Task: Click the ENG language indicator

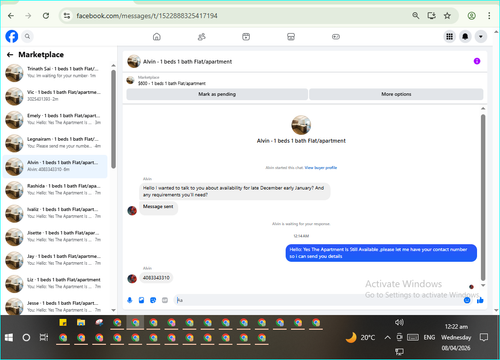Action: click(429, 338)
